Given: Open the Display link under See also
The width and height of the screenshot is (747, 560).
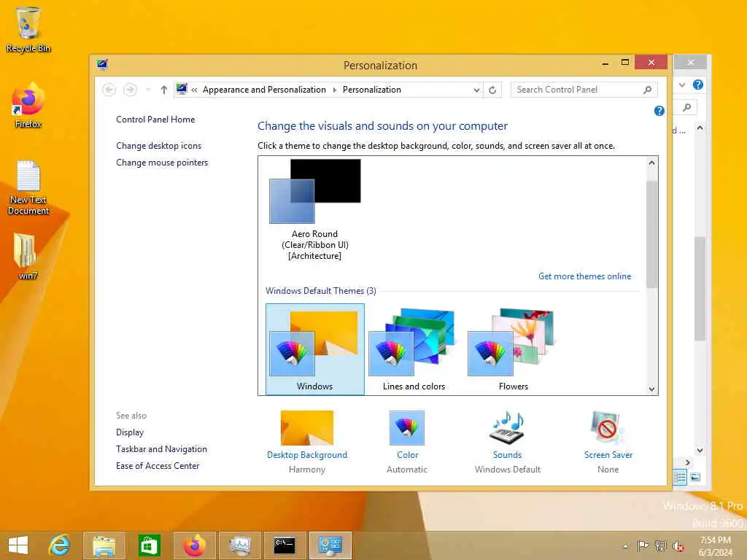Looking at the screenshot, I should click(x=130, y=432).
